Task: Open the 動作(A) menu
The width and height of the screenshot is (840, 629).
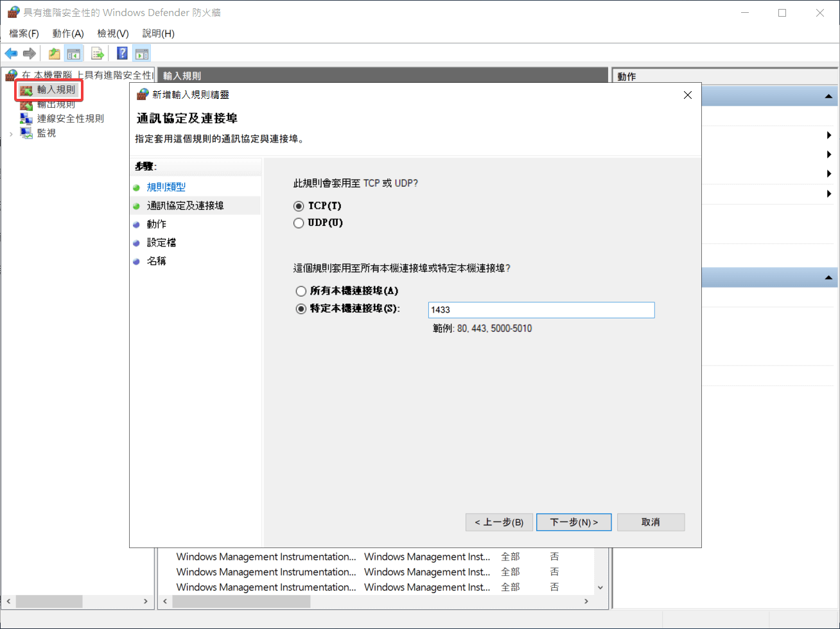Action: click(x=68, y=33)
